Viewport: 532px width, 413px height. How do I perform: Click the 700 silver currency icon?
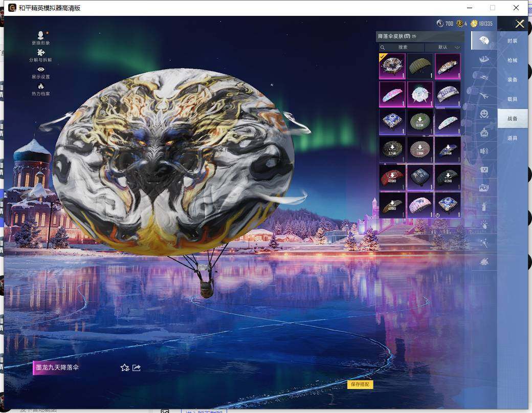click(440, 23)
